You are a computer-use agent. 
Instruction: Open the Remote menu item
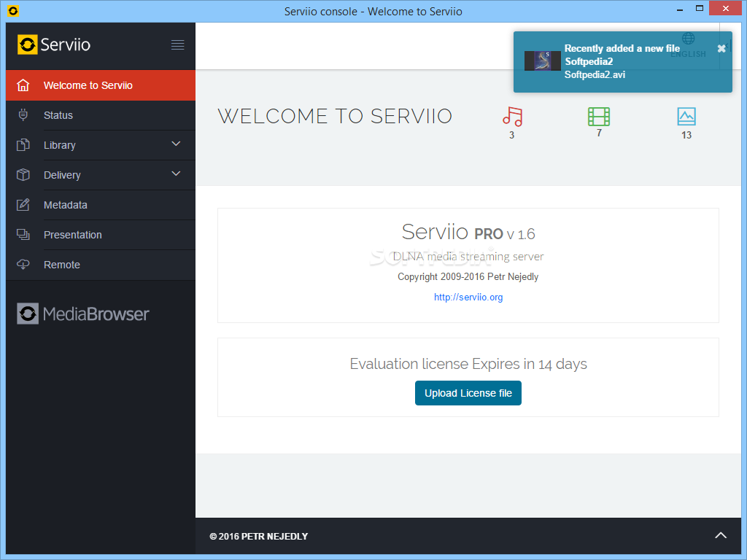pyautogui.click(x=101, y=265)
